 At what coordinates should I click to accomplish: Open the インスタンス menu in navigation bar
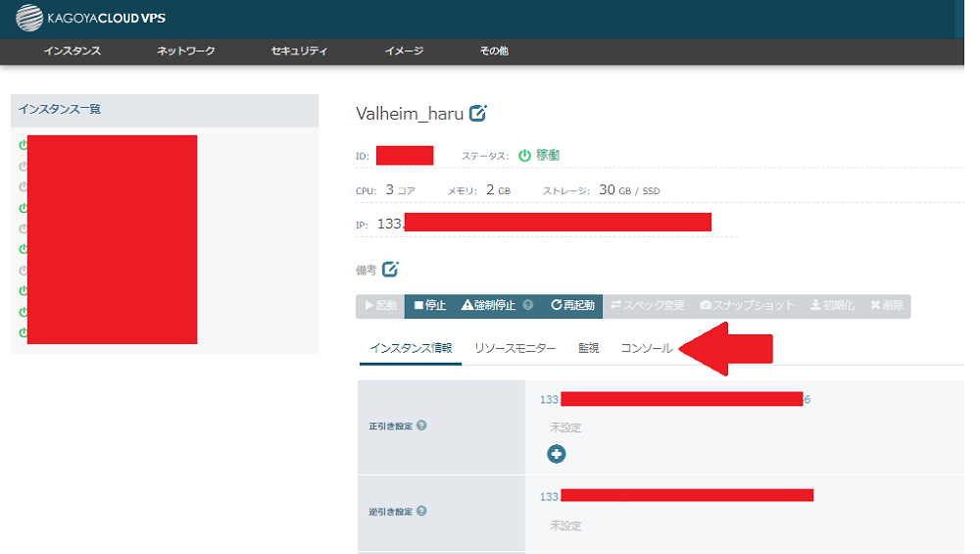72,51
